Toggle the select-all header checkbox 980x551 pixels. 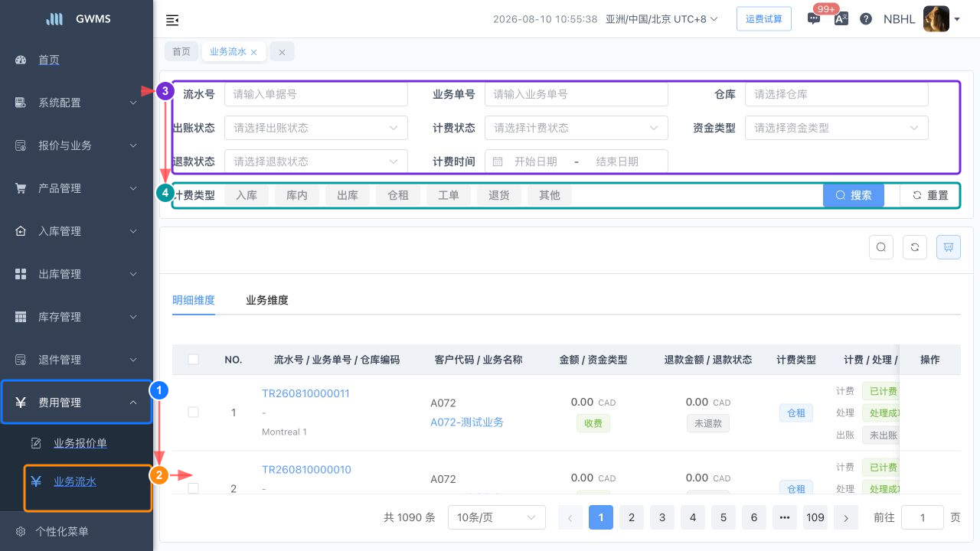tap(193, 359)
